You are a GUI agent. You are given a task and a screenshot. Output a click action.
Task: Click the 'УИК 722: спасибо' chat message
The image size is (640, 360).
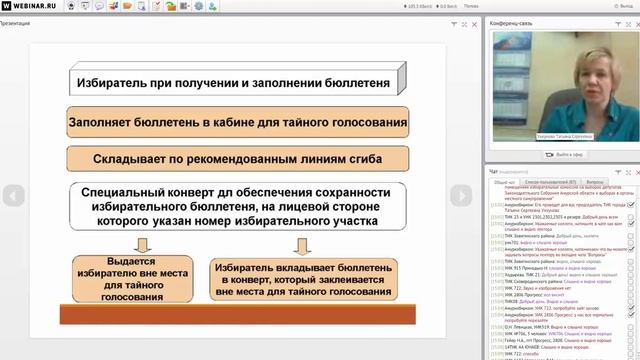[522, 354]
